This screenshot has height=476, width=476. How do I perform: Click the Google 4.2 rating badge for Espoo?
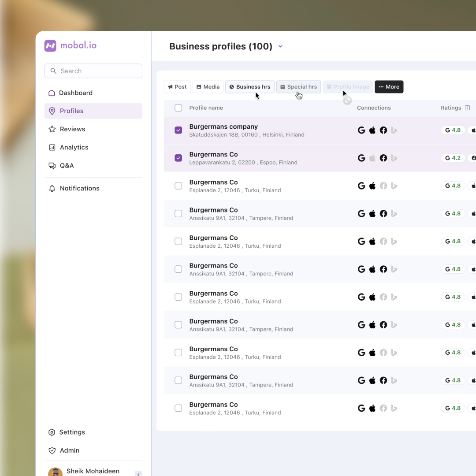(453, 158)
